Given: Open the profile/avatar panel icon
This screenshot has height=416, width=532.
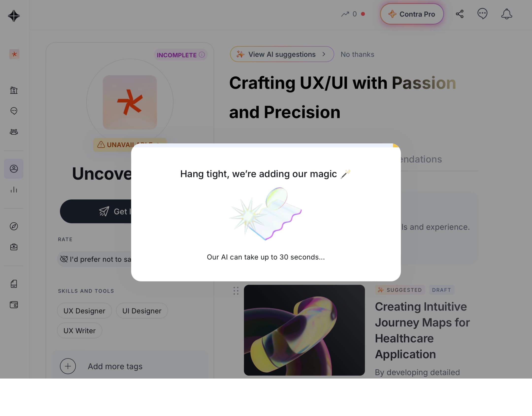Looking at the screenshot, I should [14, 169].
